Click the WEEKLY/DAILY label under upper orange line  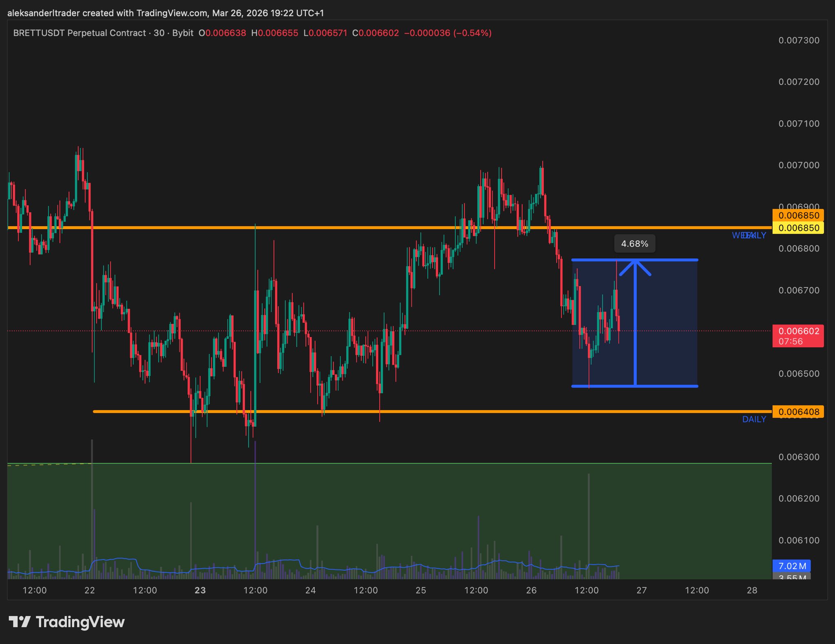(x=749, y=235)
